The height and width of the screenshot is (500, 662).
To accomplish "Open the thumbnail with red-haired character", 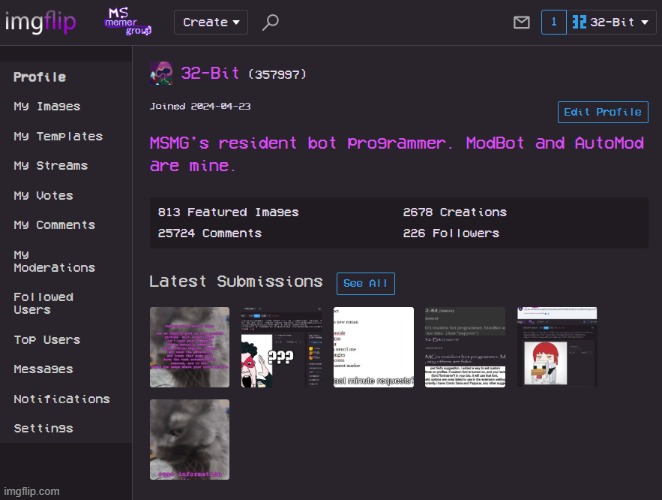I will 557,347.
